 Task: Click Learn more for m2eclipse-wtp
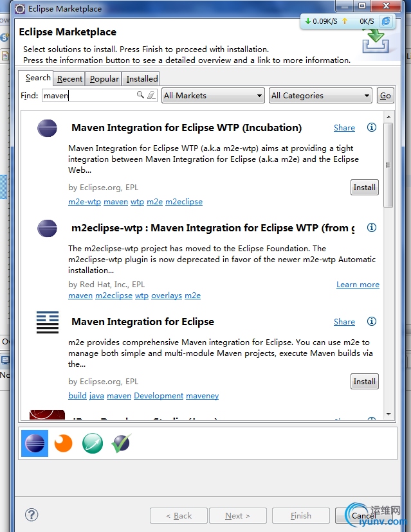(358, 285)
